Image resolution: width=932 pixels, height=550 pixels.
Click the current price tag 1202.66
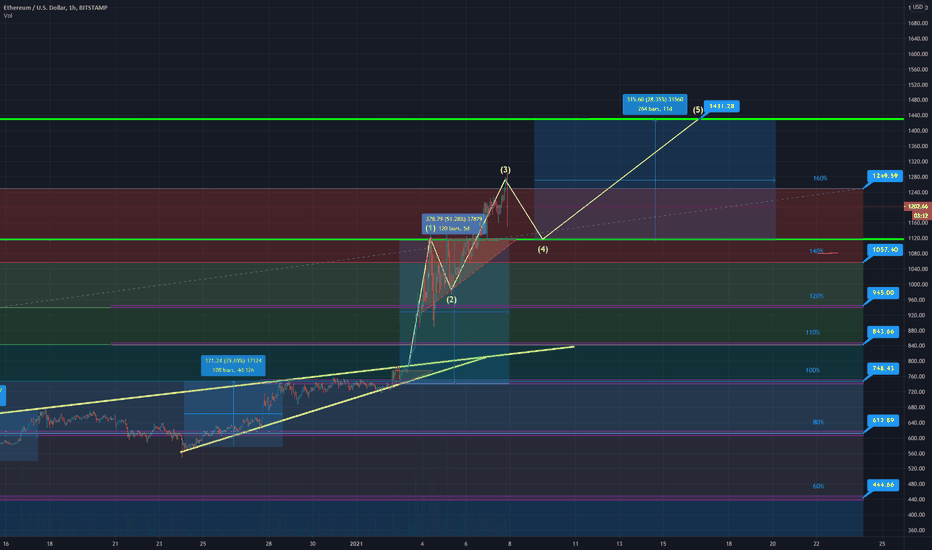918,206
